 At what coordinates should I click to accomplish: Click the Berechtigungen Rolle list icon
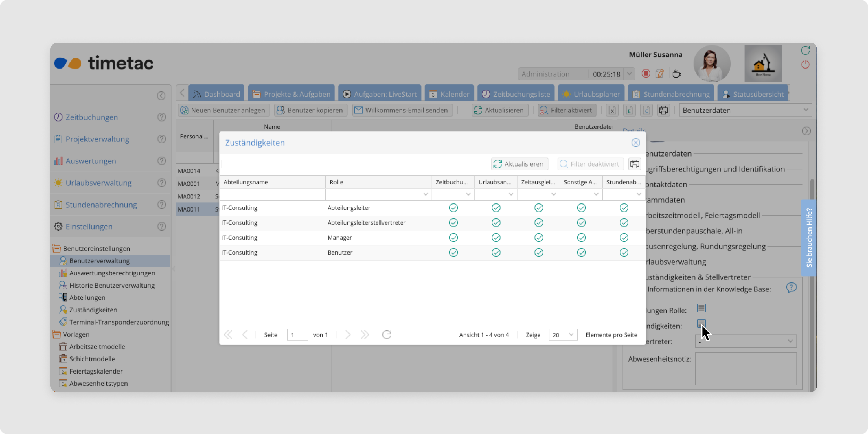pyautogui.click(x=701, y=308)
